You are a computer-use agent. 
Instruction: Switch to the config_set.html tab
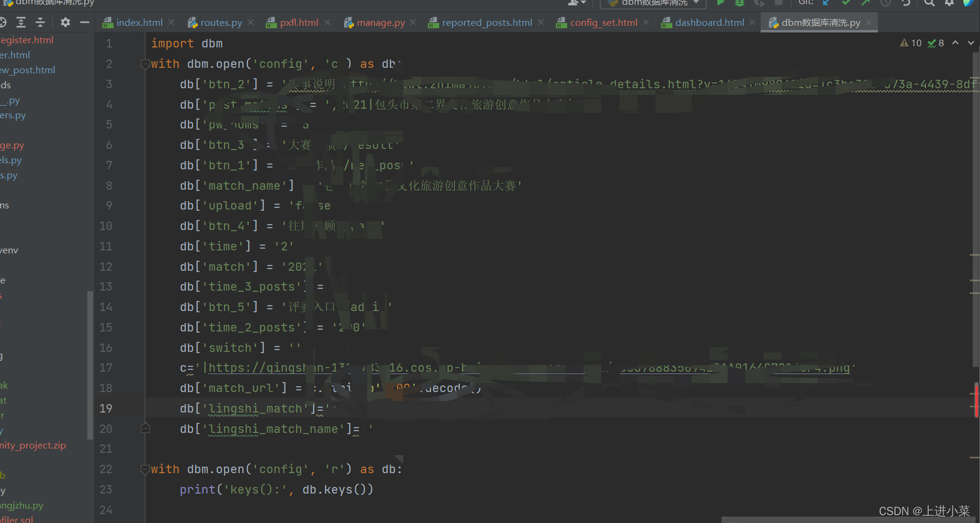(603, 23)
